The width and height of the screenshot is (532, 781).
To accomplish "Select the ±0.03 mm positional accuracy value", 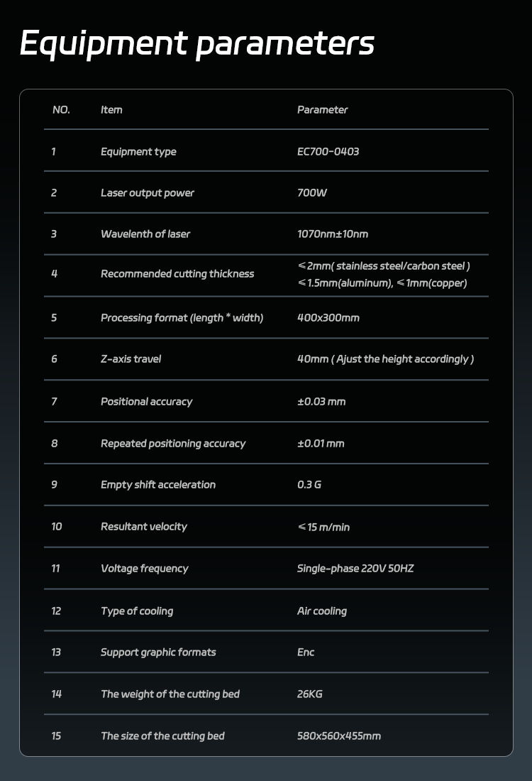I will click(321, 401).
